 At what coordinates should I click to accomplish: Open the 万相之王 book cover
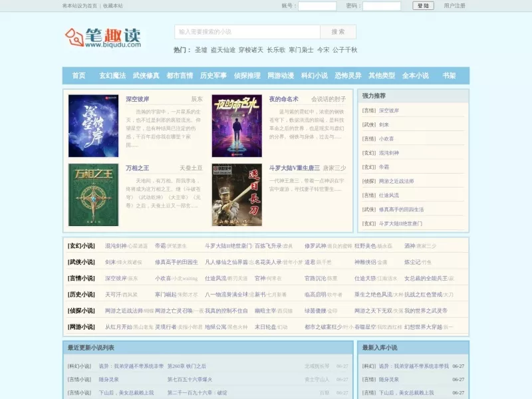pyautogui.click(x=93, y=195)
